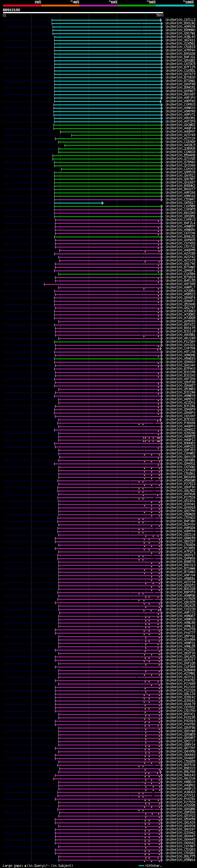Click hit label UniRef100_A9T399
The image size is (197, 868).
tap(180, 284)
